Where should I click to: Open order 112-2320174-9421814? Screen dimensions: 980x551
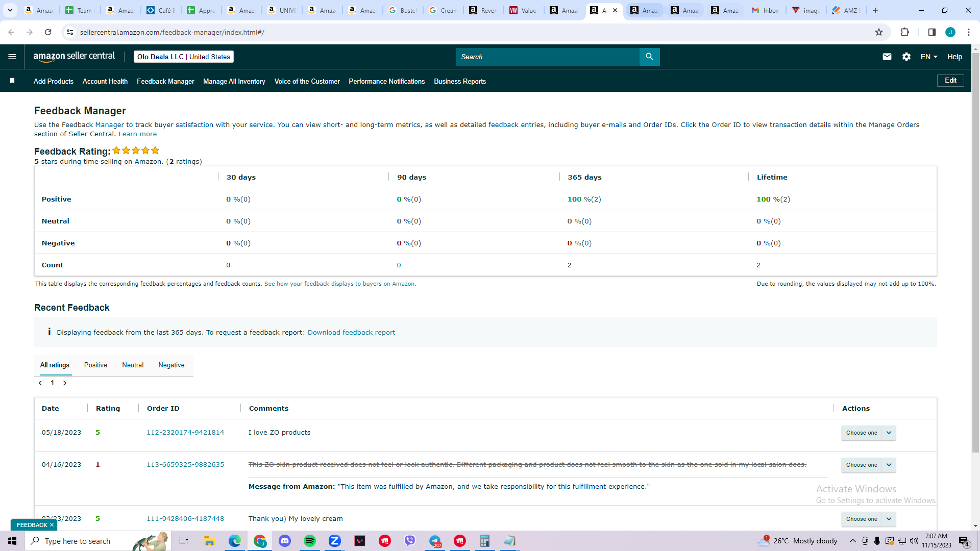(185, 433)
